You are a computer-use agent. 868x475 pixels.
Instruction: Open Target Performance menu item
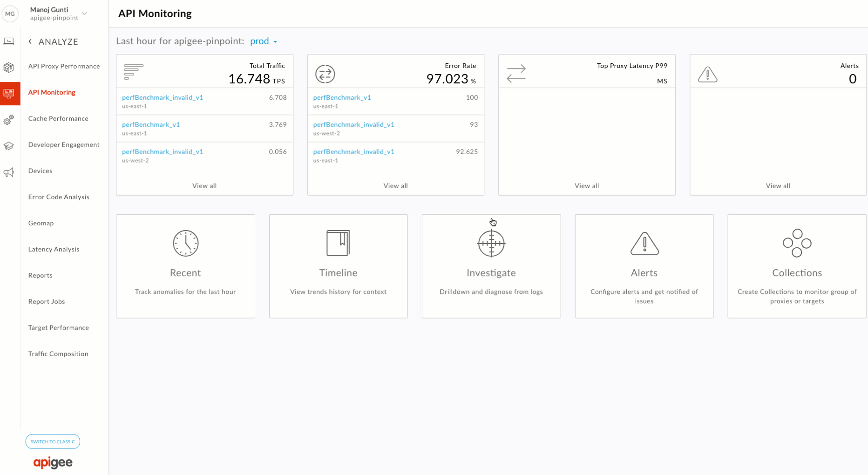pyautogui.click(x=58, y=327)
